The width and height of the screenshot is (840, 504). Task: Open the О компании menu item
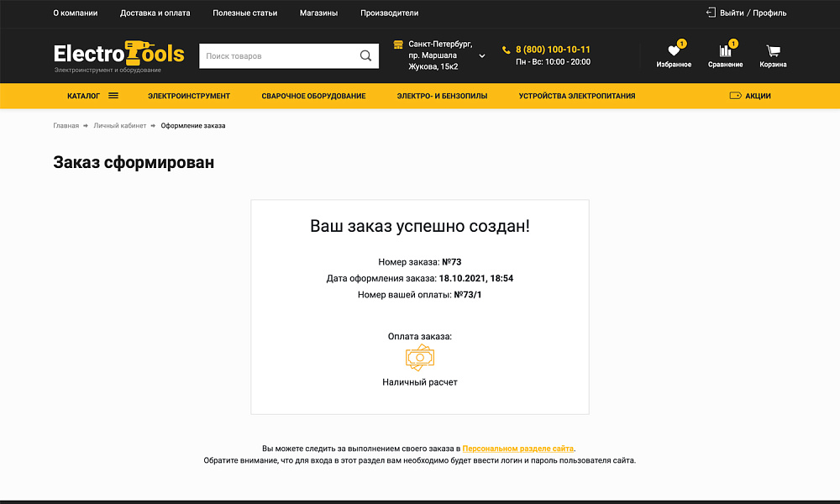(x=76, y=13)
